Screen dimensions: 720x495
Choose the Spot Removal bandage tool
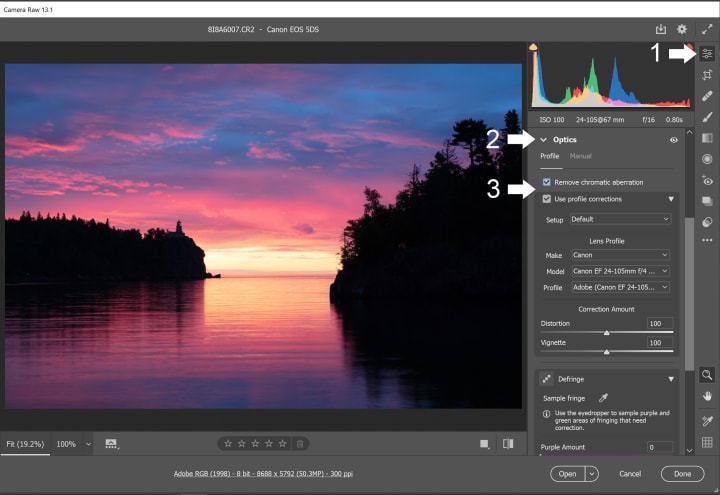[x=707, y=96]
